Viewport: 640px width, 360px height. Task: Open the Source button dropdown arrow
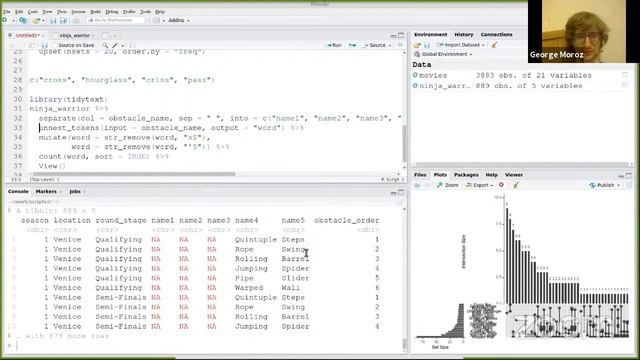point(390,45)
